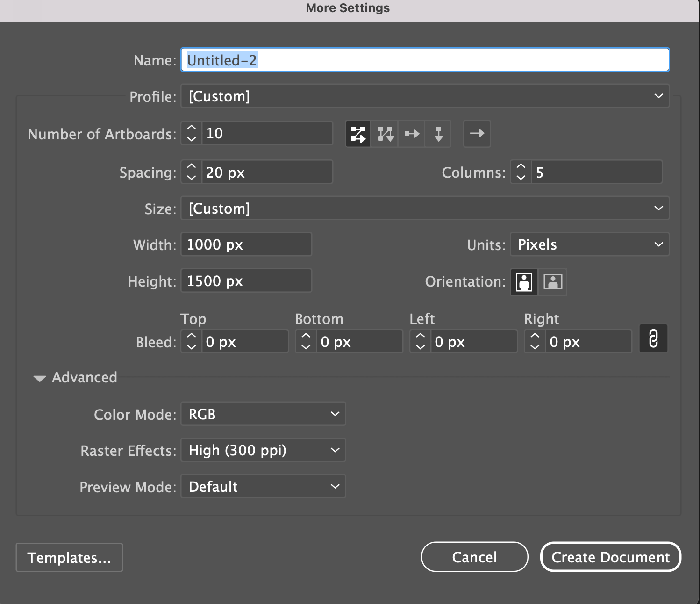Open the Units dropdown

589,244
